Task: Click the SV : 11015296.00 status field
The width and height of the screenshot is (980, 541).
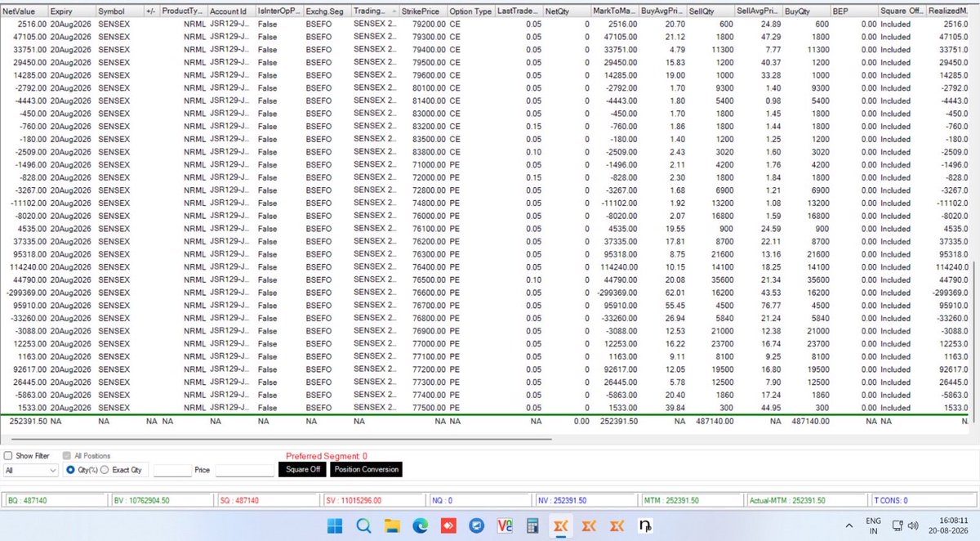Action: [x=374, y=500]
